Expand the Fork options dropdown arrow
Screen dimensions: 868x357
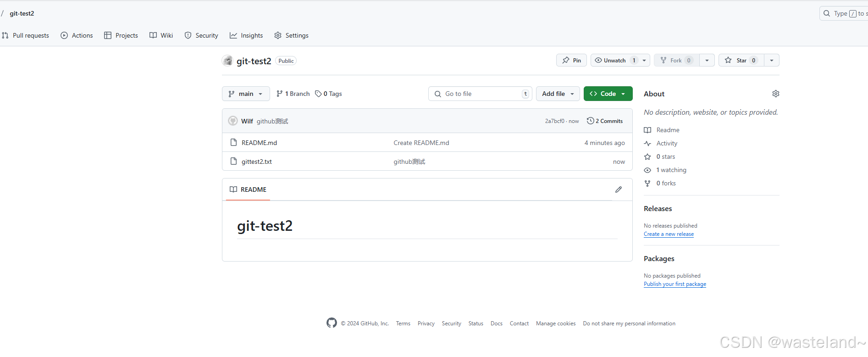pyautogui.click(x=707, y=60)
